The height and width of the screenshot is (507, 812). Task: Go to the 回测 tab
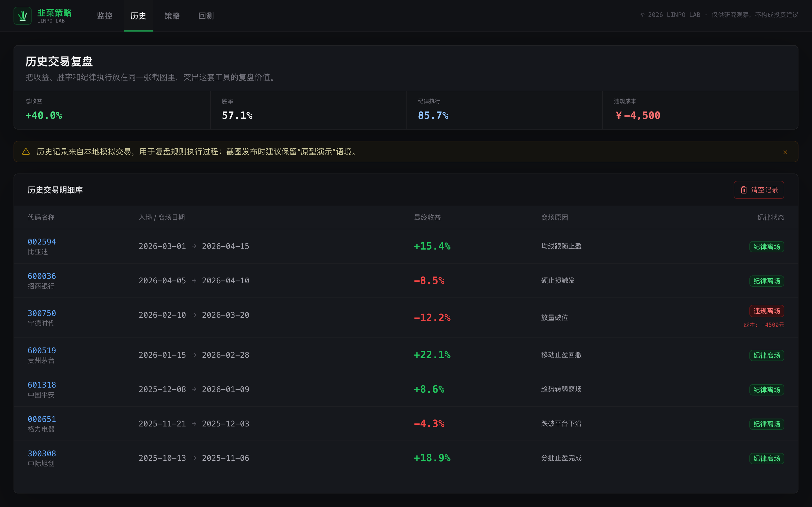point(206,16)
